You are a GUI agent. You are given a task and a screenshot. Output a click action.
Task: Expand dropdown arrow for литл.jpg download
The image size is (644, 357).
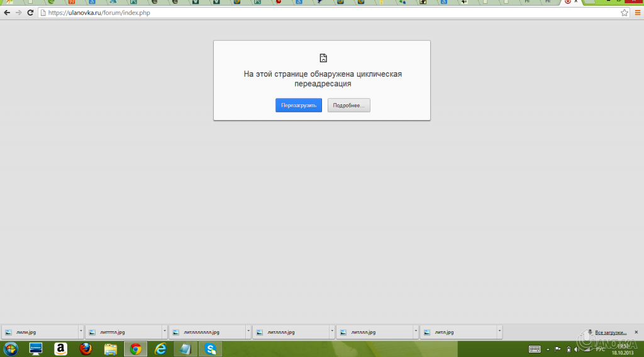pyautogui.click(x=499, y=331)
